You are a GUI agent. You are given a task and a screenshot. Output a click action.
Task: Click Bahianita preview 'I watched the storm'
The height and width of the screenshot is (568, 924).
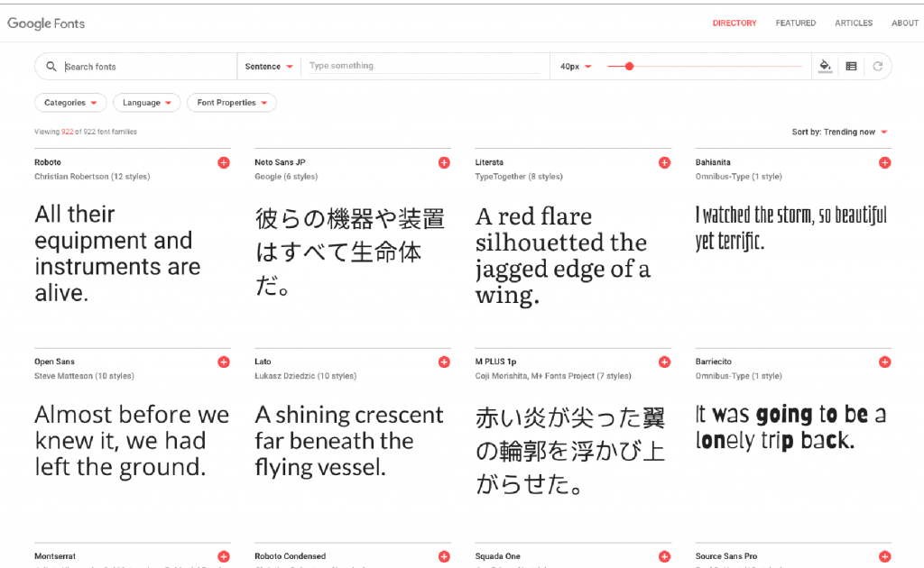point(790,228)
